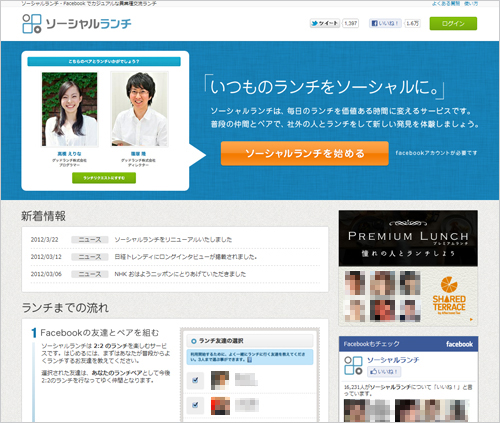Click the green lunch request button under the photos

[104, 178]
